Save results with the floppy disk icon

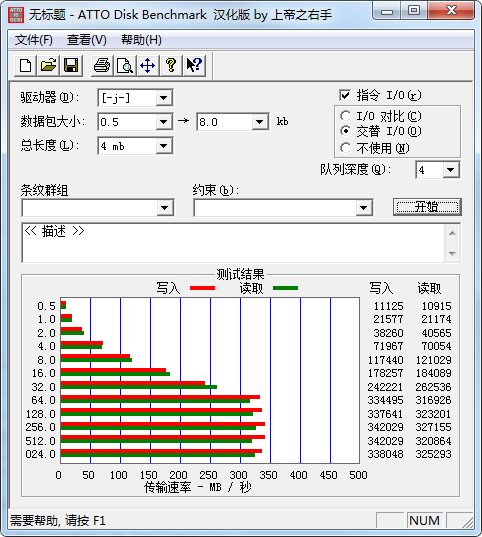[71, 65]
